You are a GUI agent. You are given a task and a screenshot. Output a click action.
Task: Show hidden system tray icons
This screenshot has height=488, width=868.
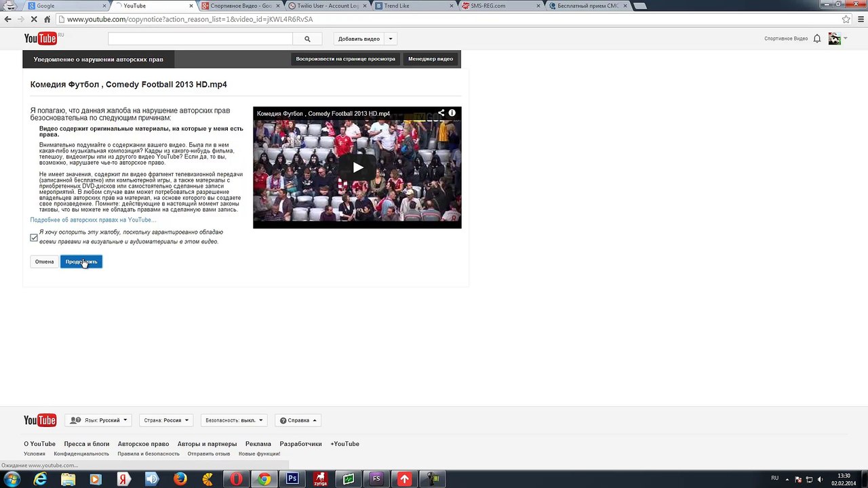click(x=787, y=479)
